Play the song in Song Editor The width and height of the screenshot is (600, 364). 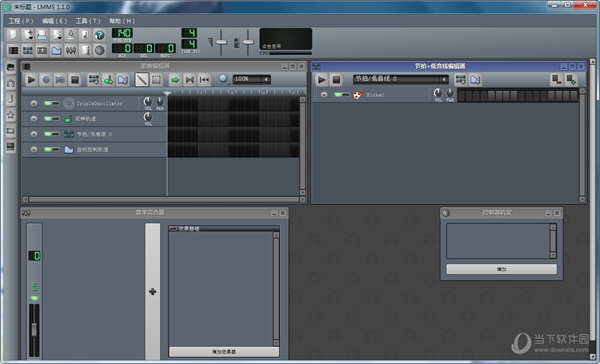[31, 80]
